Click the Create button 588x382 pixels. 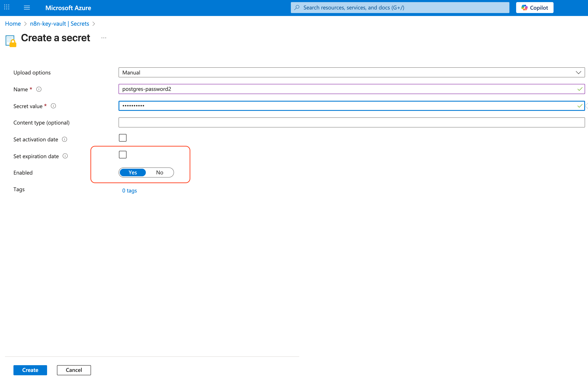click(x=30, y=370)
